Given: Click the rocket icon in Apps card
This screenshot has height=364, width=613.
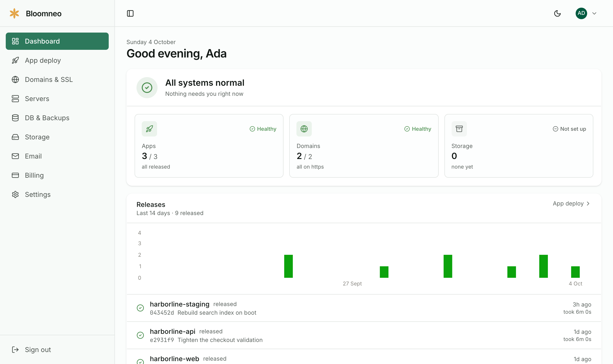Looking at the screenshot, I should 149,129.
